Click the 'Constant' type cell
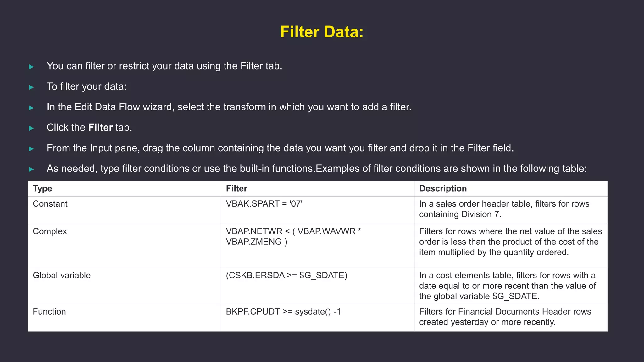 [125, 210]
